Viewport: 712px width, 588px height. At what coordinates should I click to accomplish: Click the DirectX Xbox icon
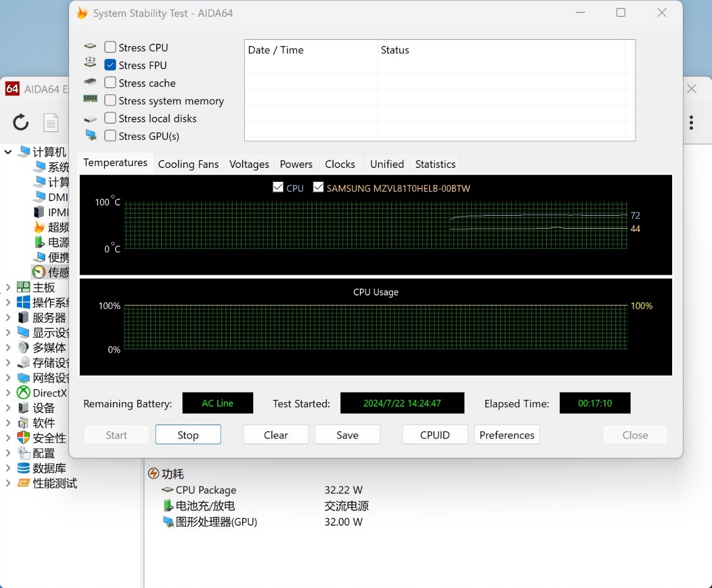[23, 393]
